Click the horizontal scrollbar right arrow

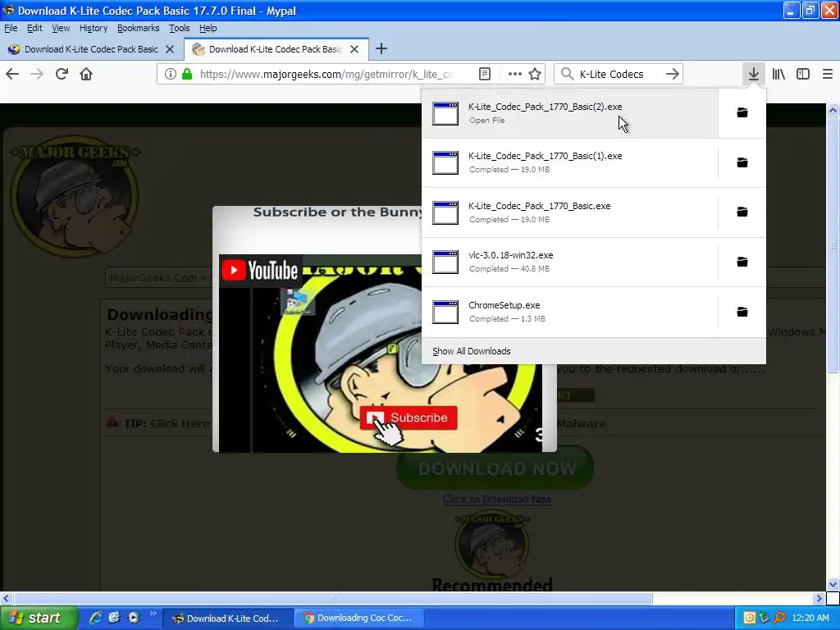(819, 598)
